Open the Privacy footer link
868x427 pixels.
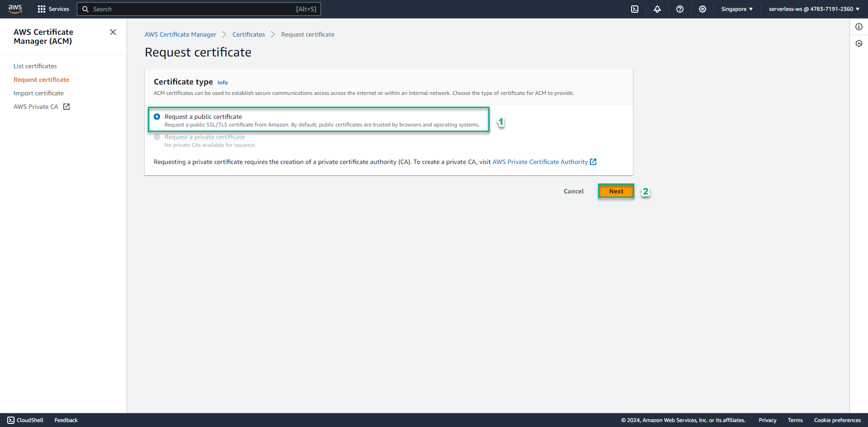coord(768,420)
